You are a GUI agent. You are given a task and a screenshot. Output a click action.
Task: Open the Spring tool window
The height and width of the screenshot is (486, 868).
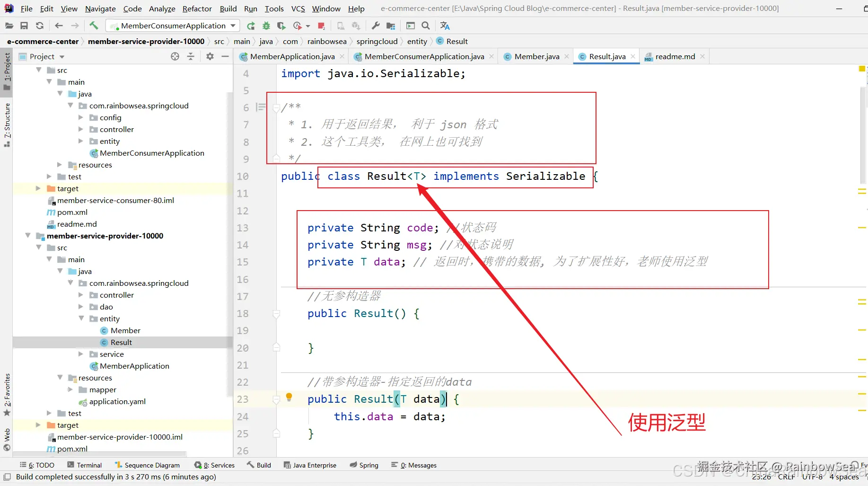pos(364,465)
